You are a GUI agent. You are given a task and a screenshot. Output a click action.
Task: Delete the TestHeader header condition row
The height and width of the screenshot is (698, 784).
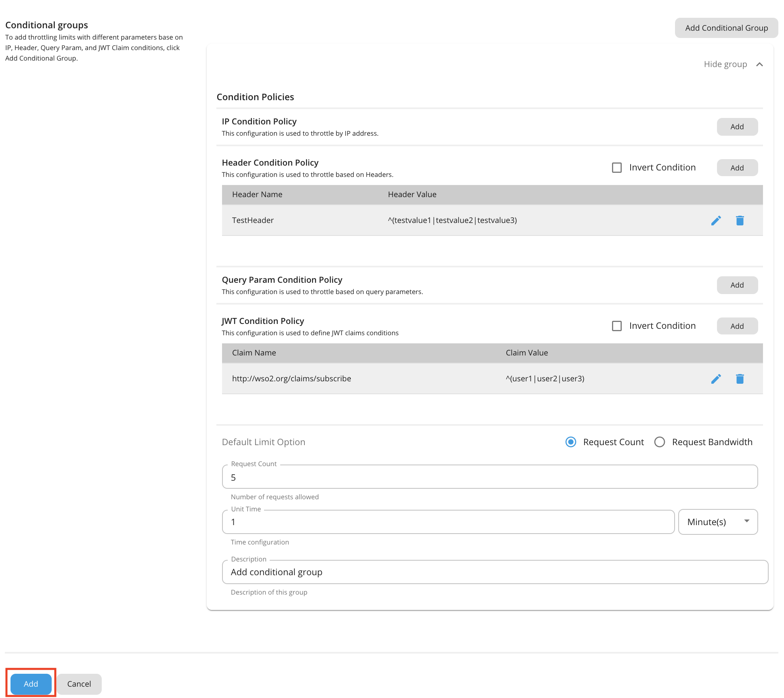point(740,220)
